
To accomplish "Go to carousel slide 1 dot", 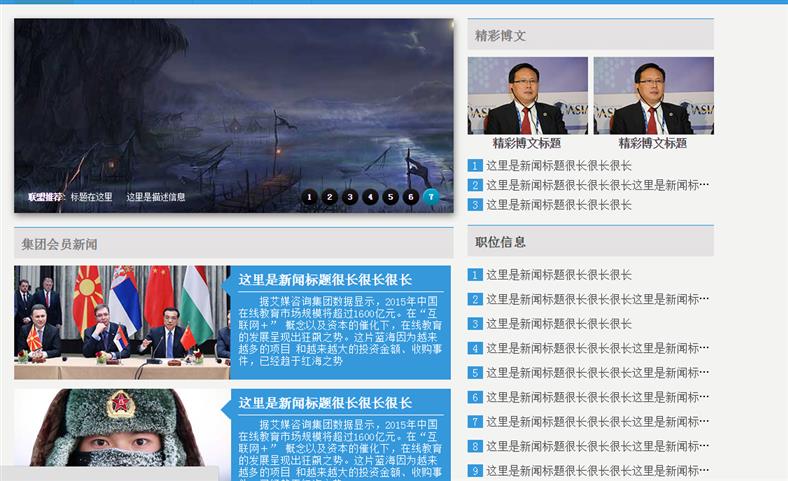I will 309,197.
